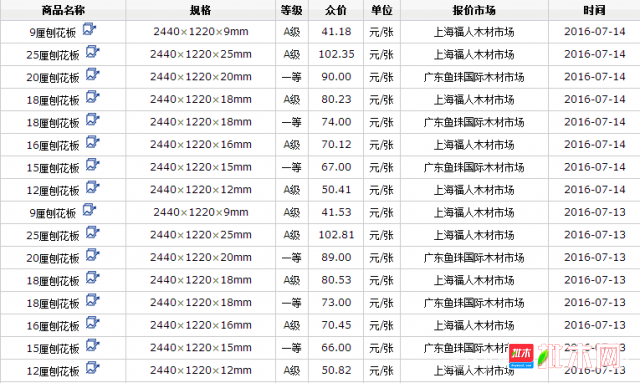
Task: Click chart icon for 20厘刨花板 priced 89.00
Action: click(93, 255)
